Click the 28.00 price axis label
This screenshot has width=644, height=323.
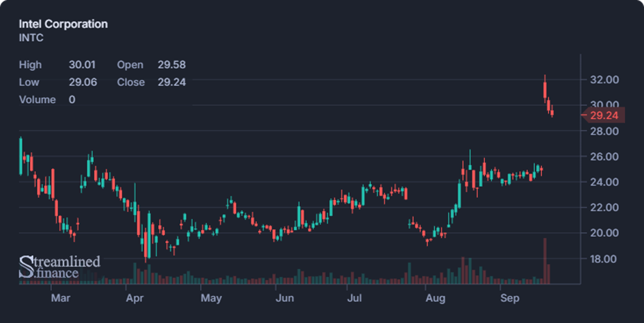click(604, 131)
